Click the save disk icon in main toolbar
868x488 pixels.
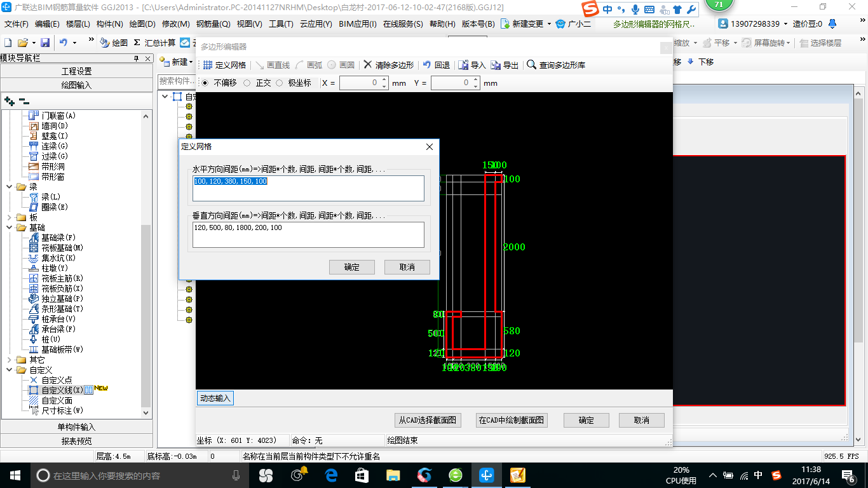click(x=45, y=43)
